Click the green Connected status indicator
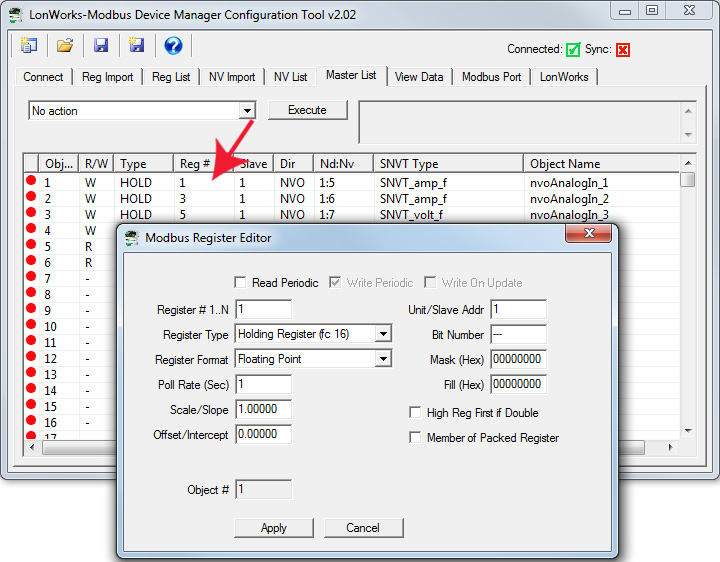 tap(573, 49)
